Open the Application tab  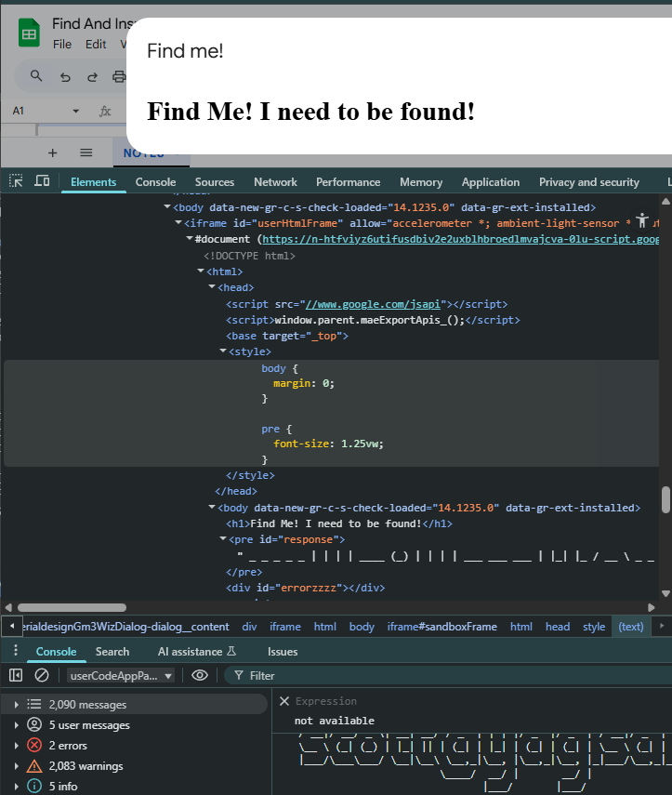tap(491, 182)
